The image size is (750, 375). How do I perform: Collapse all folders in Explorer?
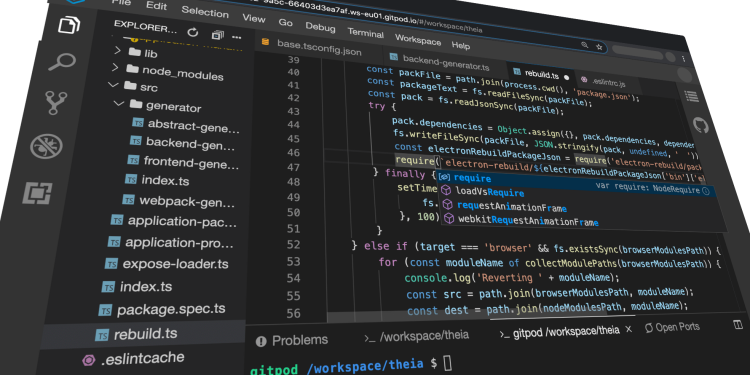tap(218, 34)
